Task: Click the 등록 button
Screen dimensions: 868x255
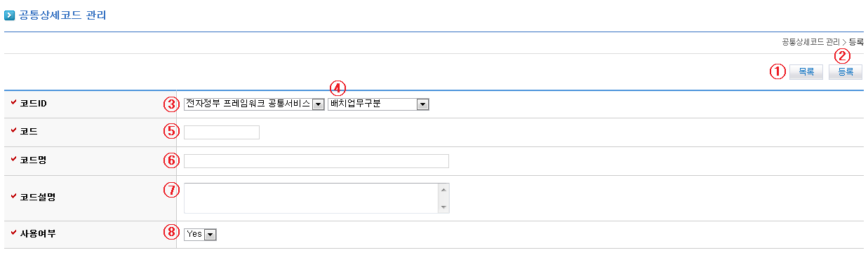Action: click(x=846, y=71)
